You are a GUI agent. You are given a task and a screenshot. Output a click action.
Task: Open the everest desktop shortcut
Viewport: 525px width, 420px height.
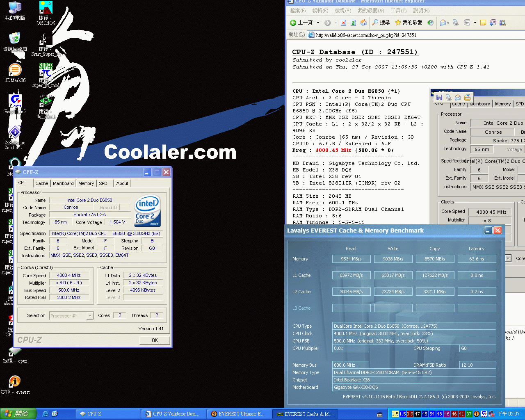coord(15,385)
